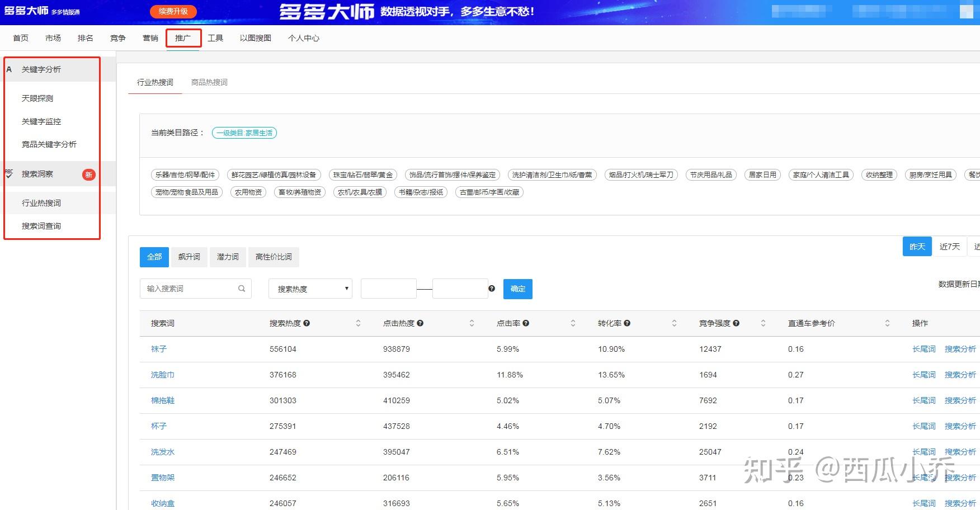Open 搜索分析 for the 洗脸巾 row
This screenshot has width=980, height=510.
[x=960, y=375]
